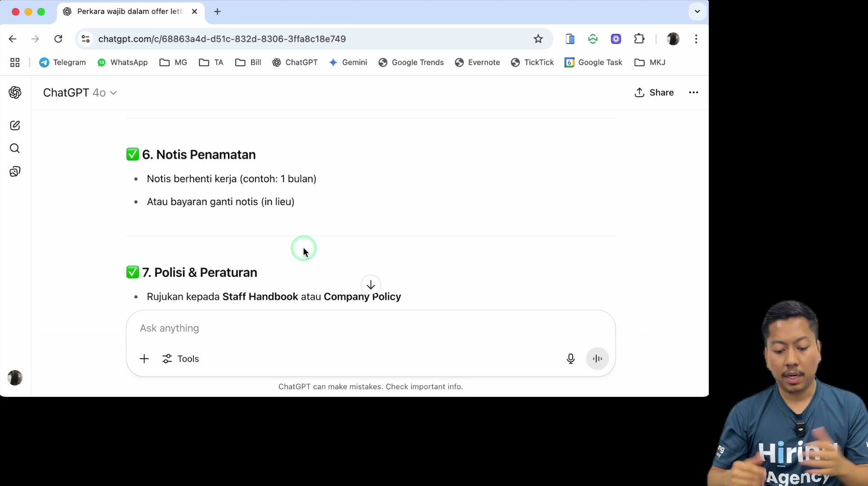
Task: Click the Ask anything message field
Action: click(371, 328)
